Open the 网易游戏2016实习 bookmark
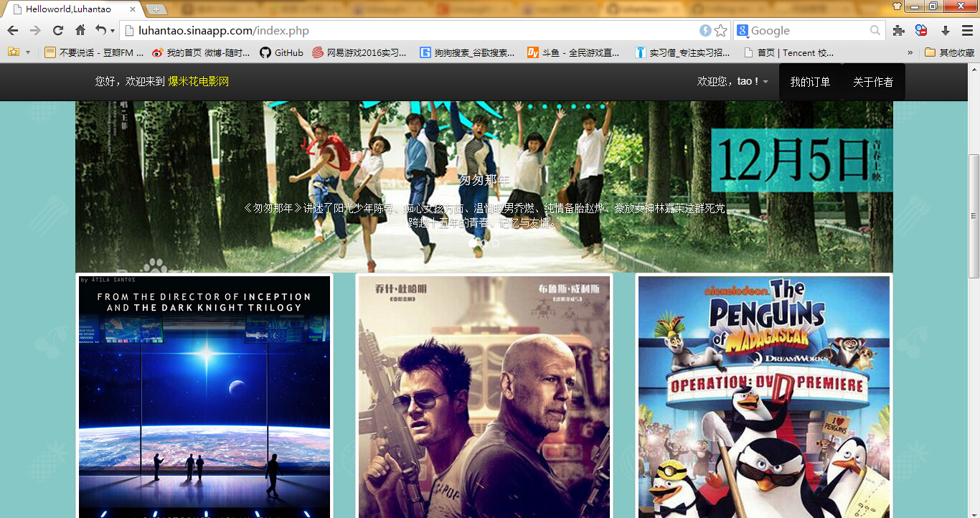The height and width of the screenshot is (518, 980). pyautogui.click(x=359, y=52)
